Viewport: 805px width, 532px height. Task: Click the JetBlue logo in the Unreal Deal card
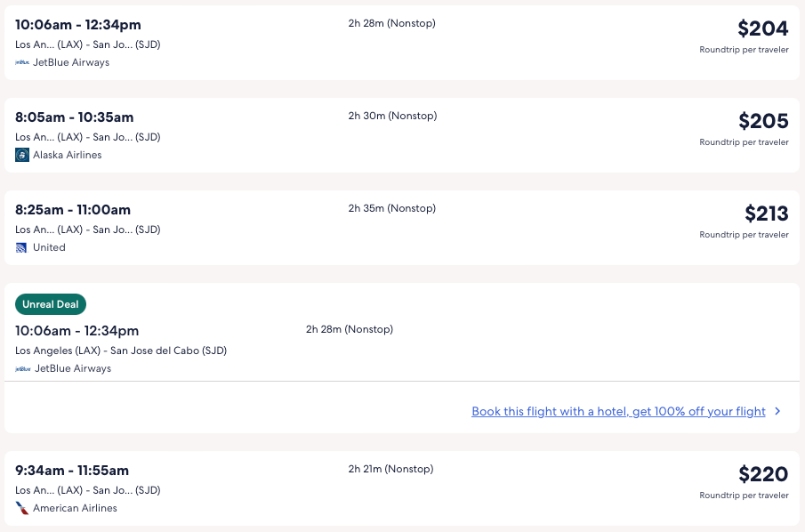(22, 368)
